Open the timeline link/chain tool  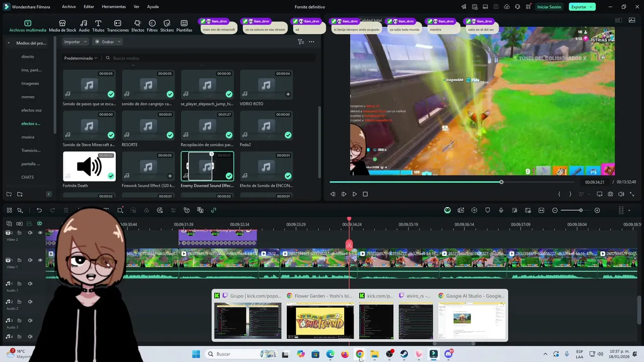213,210
